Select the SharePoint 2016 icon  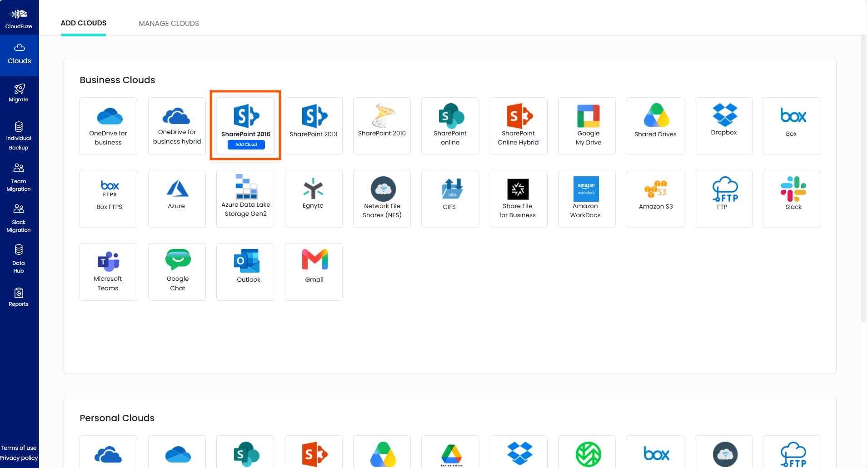pos(246,115)
